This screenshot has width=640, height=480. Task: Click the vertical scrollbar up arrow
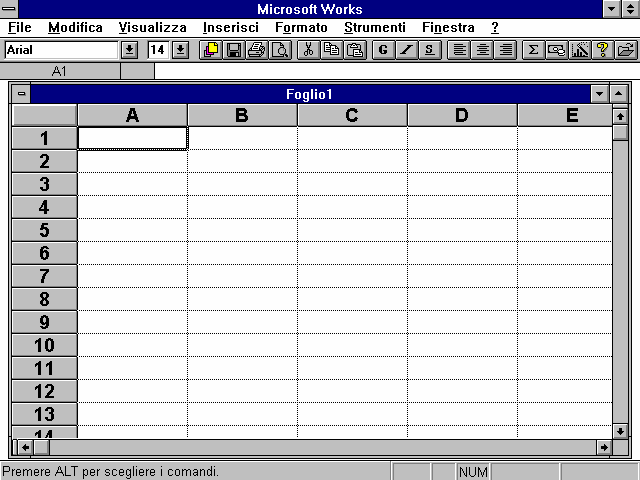pos(620,117)
